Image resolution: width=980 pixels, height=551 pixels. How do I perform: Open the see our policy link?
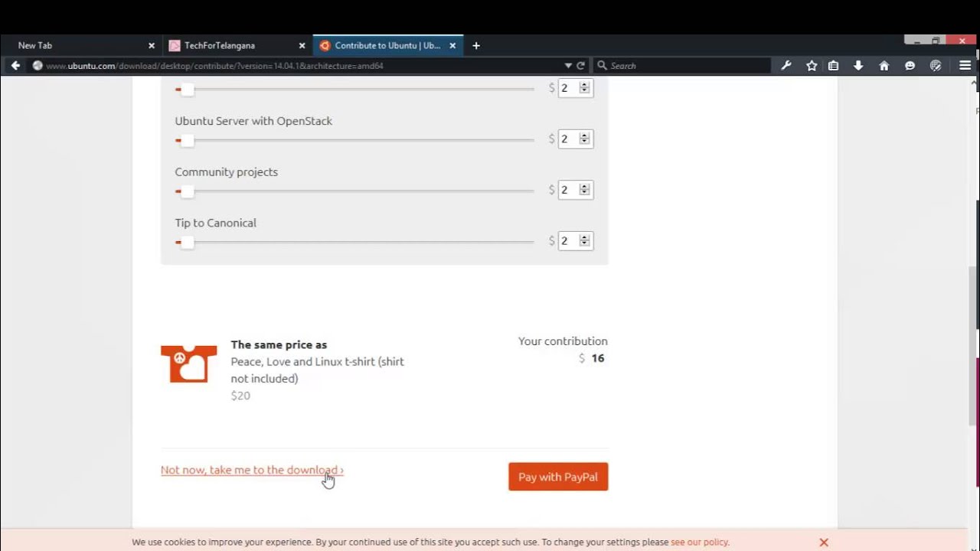pyautogui.click(x=700, y=542)
